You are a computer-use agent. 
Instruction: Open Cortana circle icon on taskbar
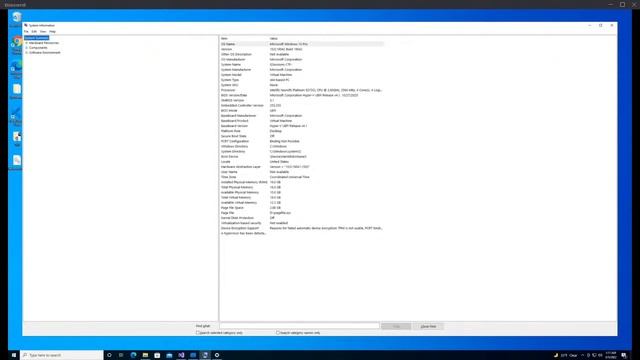(109, 355)
